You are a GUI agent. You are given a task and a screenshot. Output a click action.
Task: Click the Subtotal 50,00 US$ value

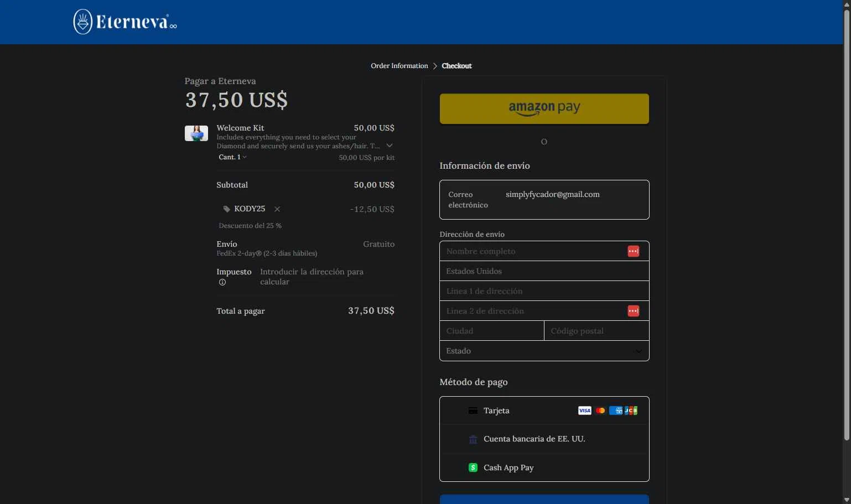click(x=374, y=185)
